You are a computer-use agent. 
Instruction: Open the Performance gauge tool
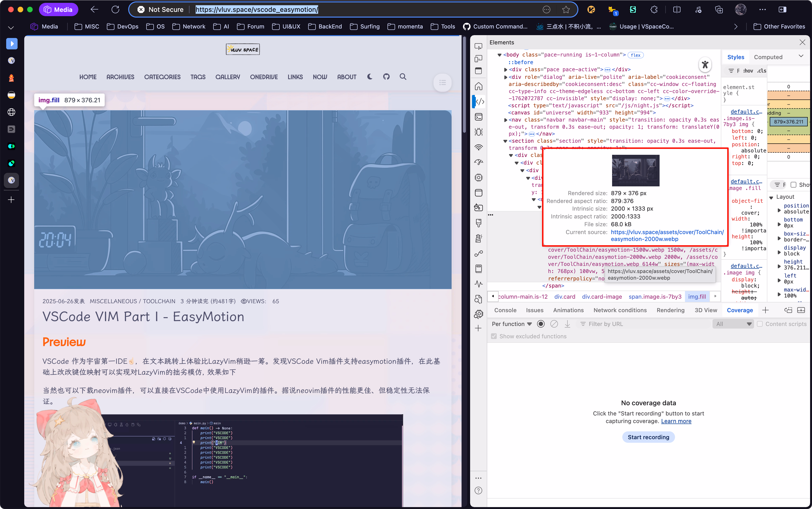coord(478,162)
